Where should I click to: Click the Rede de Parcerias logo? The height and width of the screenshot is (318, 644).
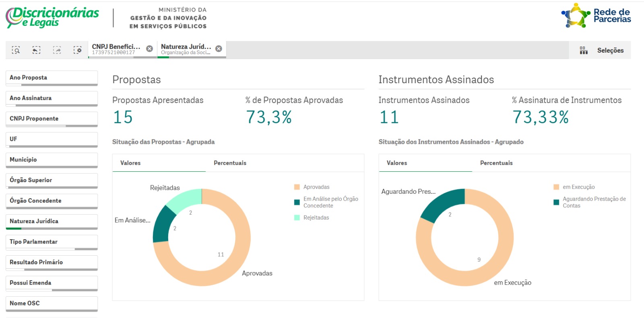(x=596, y=16)
